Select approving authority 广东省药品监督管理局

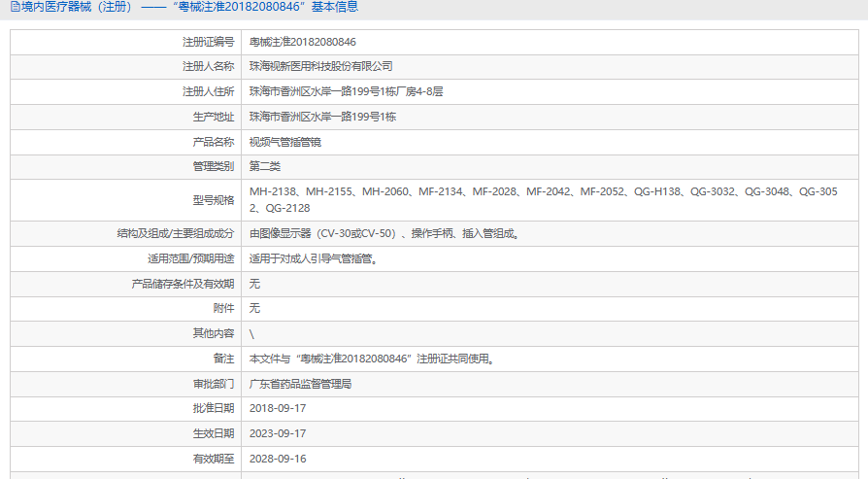pos(301,384)
